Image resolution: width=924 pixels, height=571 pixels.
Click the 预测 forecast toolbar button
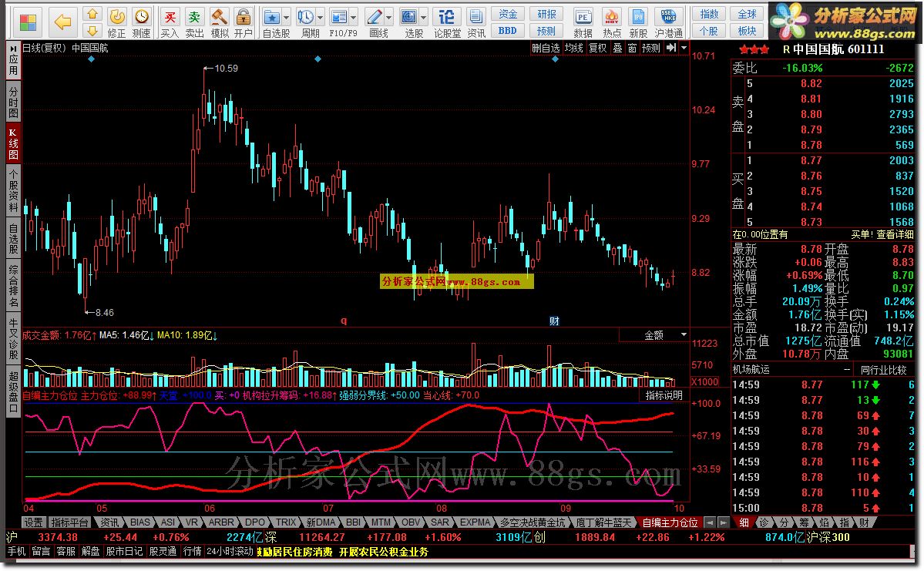pyautogui.click(x=546, y=31)
